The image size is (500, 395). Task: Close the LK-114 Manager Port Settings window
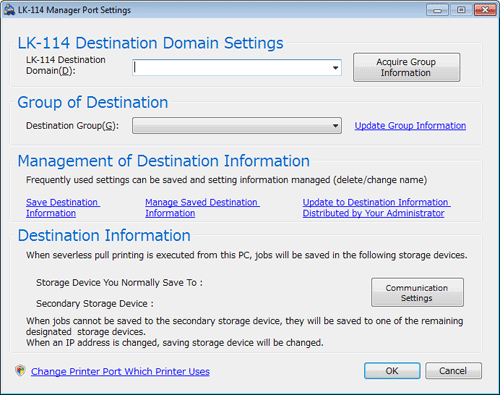[485, 10]
